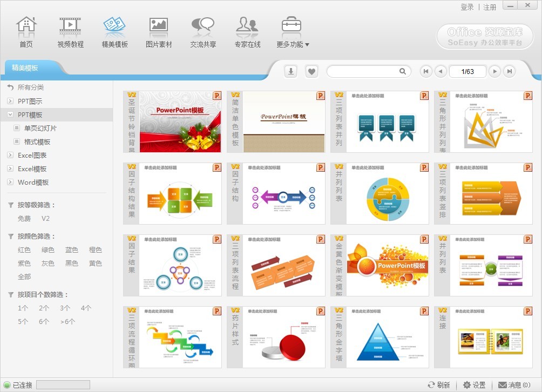Open the 圣诞节铃铛 PowerPoint template thumbnail
The width and height of the screenshot is (542, 392).
(172, 121)
